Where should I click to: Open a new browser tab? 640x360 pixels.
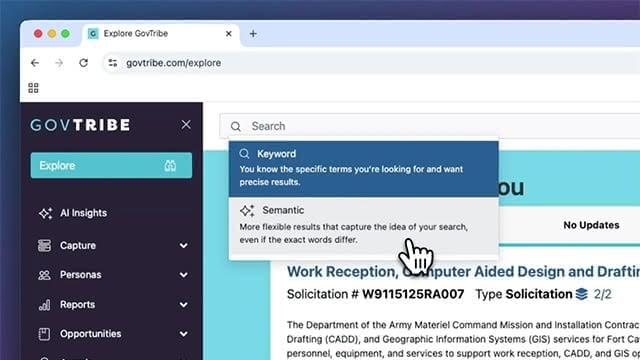[x=253, y=33]
